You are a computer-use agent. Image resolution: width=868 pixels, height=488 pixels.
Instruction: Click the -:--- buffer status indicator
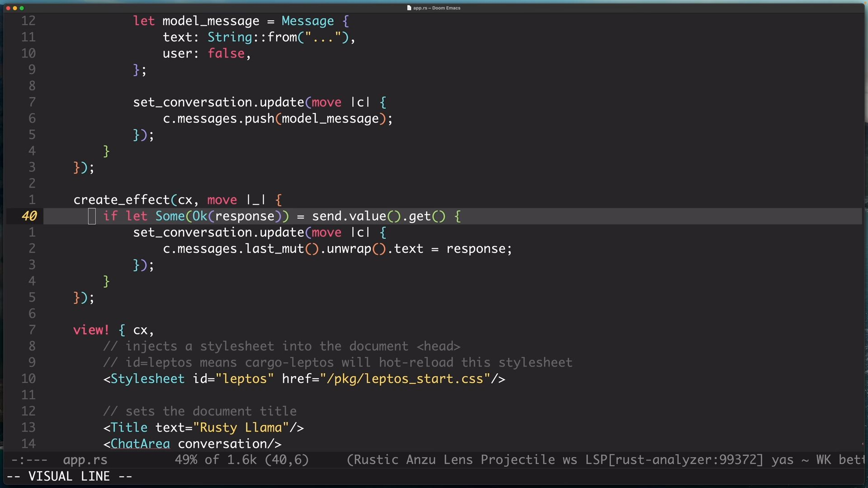[x=29, y=460]
